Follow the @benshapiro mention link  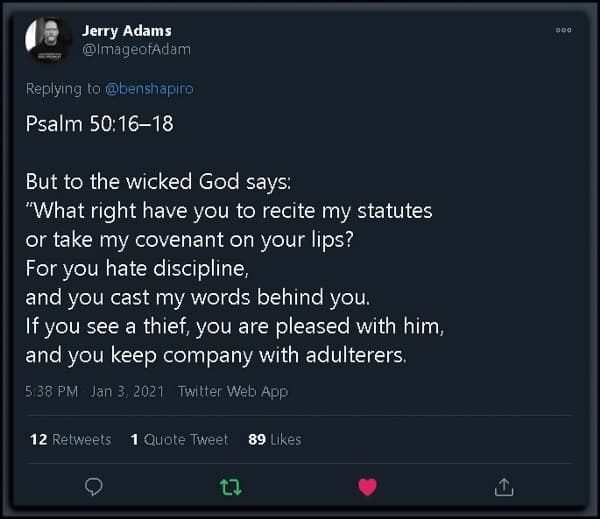[149, 89]
